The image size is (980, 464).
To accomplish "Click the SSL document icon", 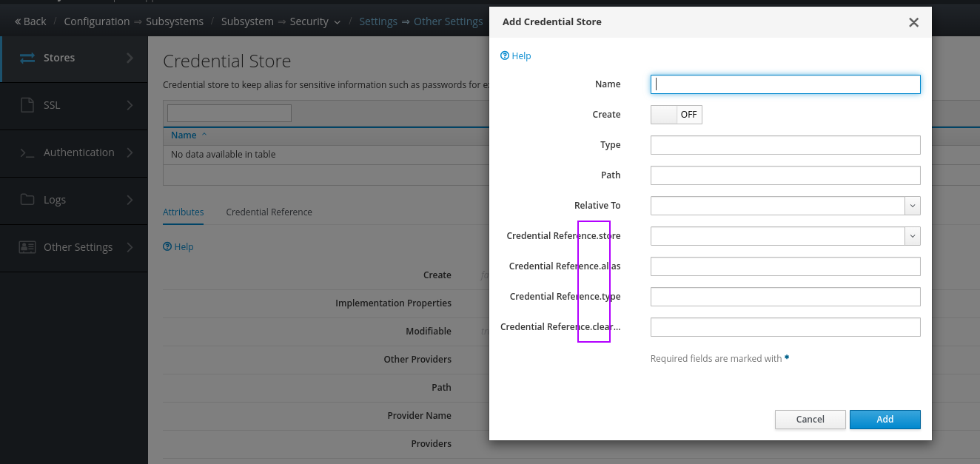I will pos(27,105).
